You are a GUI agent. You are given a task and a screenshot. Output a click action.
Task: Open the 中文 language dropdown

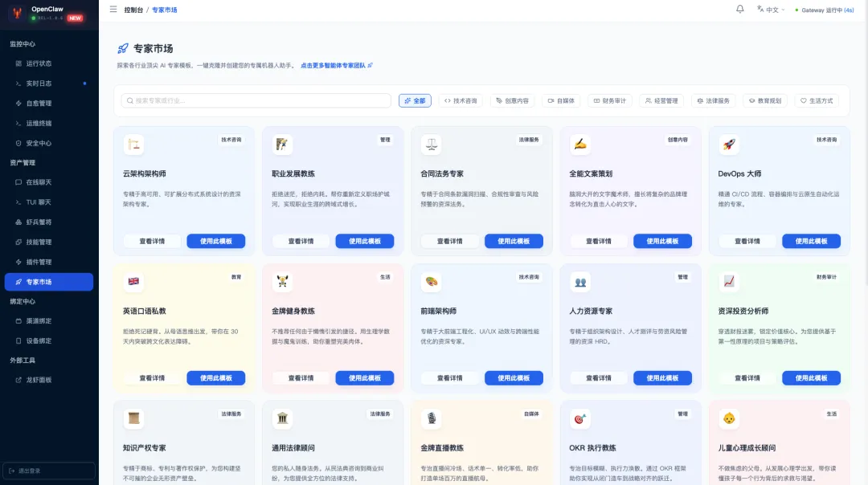pyautogui.click(x=771, y=10)
